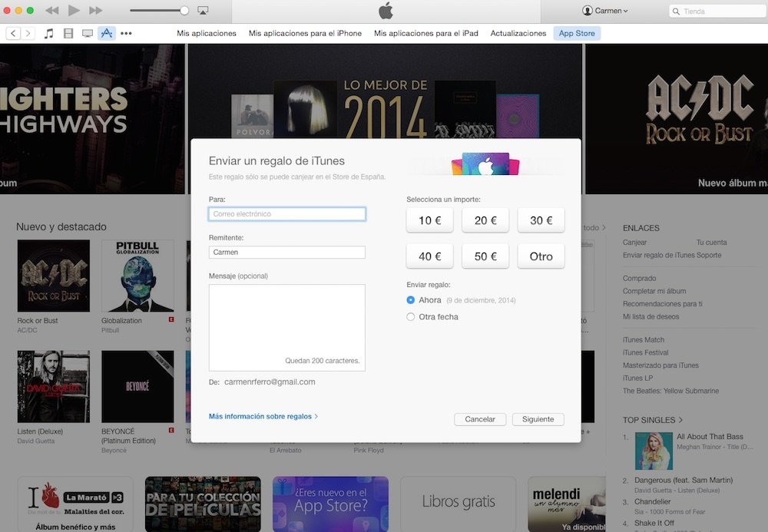
Task: Select the App Store tab
Action: click(x=577, y=33)
